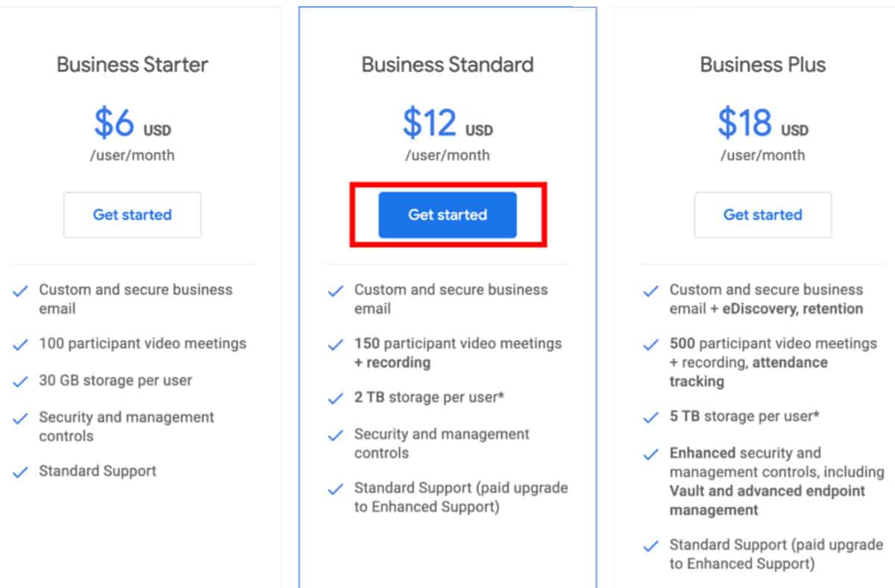
Task: Select the Business Starter plan title
Action: coord(132,65)
